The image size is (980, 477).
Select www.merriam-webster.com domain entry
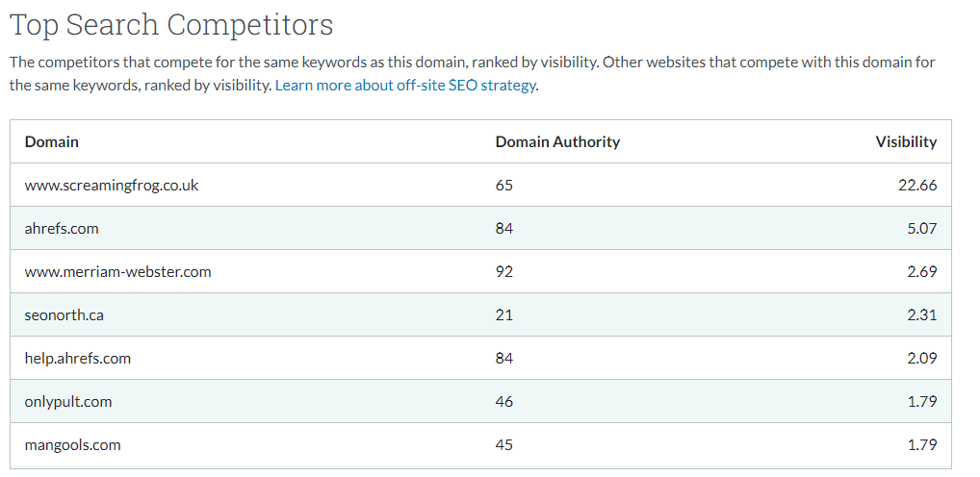point(118,271)
